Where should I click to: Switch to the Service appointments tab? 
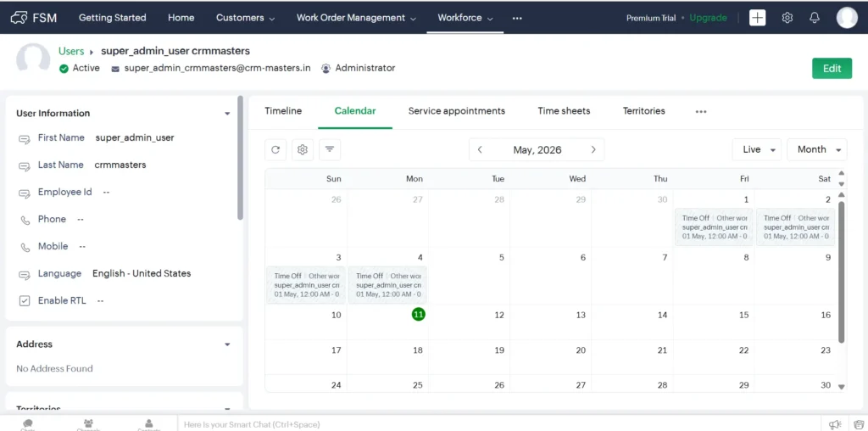click(457, 111)
